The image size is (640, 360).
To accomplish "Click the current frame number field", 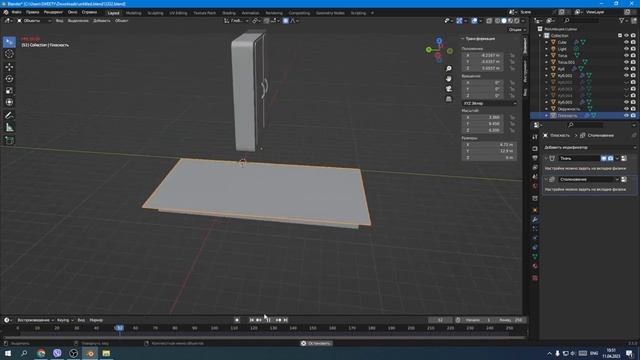I will 440,320.
